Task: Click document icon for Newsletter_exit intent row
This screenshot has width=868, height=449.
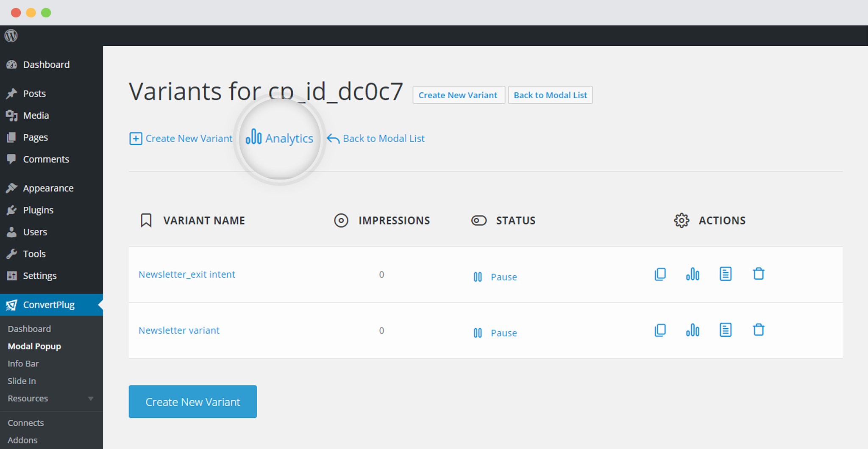Action: (726, 274)
